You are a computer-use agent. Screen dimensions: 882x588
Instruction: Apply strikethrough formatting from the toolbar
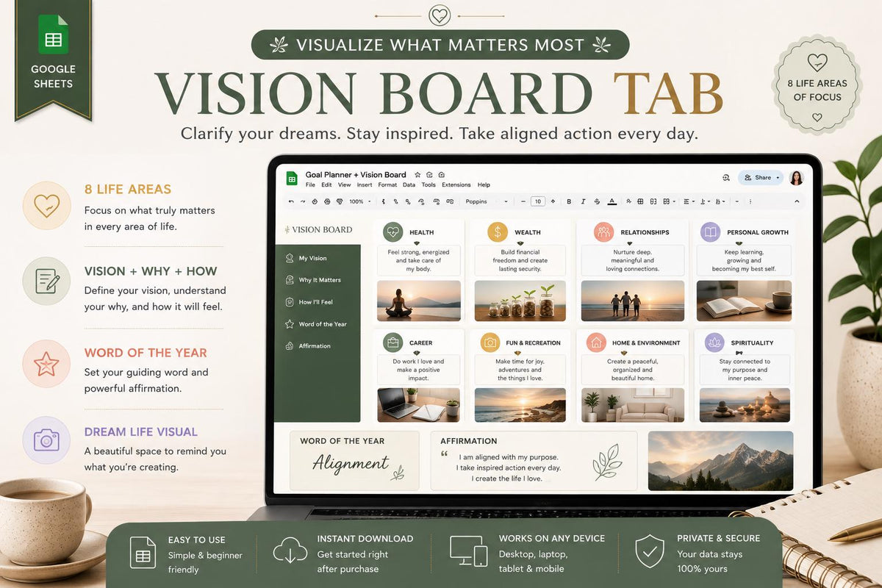tap(597, 201)
